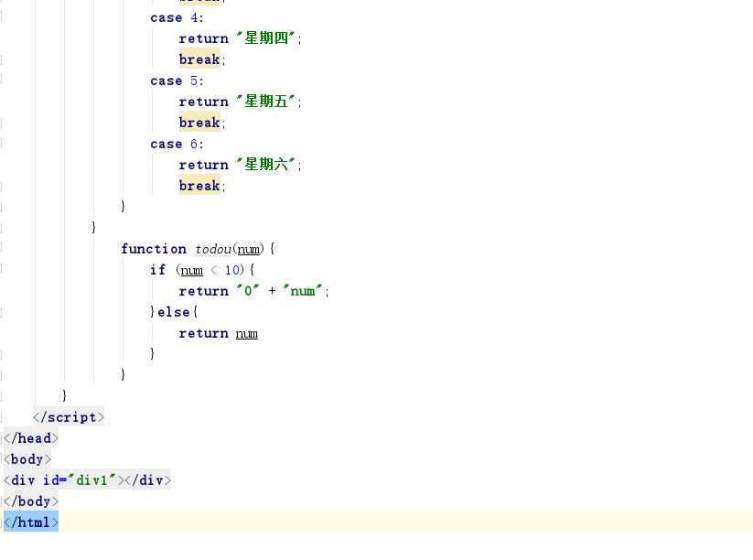Select the "div1" attribute value

[91, 479]
